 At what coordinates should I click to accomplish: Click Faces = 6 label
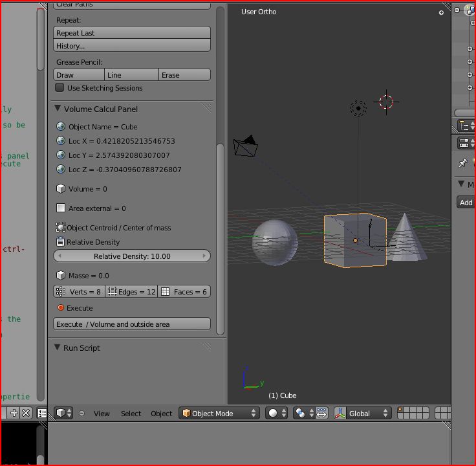190,292
